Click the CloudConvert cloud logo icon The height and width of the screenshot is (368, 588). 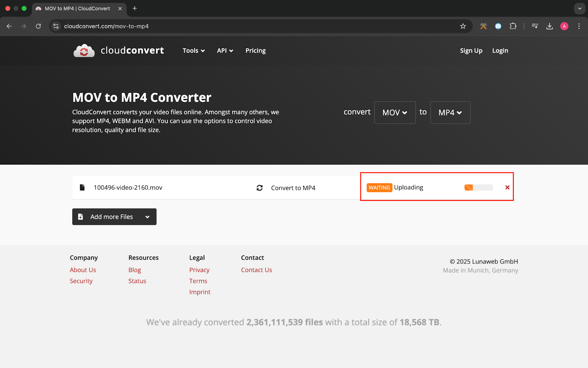(x=84, y=51)
